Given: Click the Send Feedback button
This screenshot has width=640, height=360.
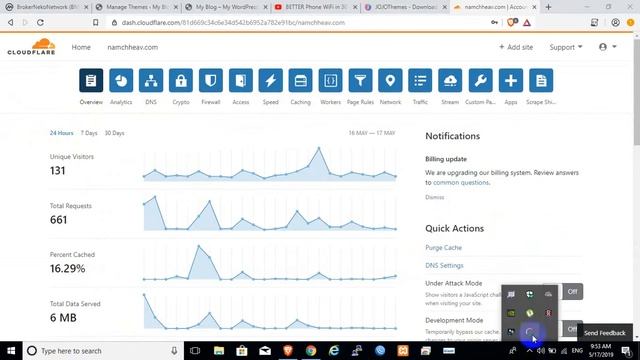Looking at the screenshot, I should tap(605, 333).
